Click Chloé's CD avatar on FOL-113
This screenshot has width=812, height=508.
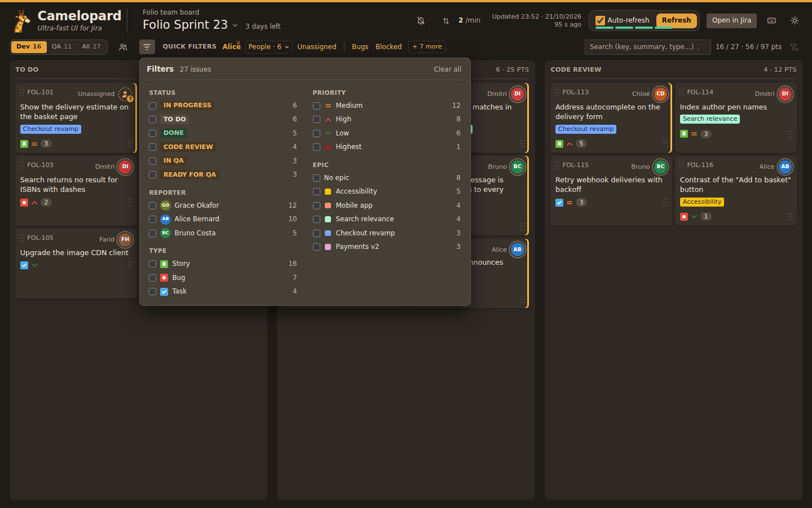coord(660,94)
